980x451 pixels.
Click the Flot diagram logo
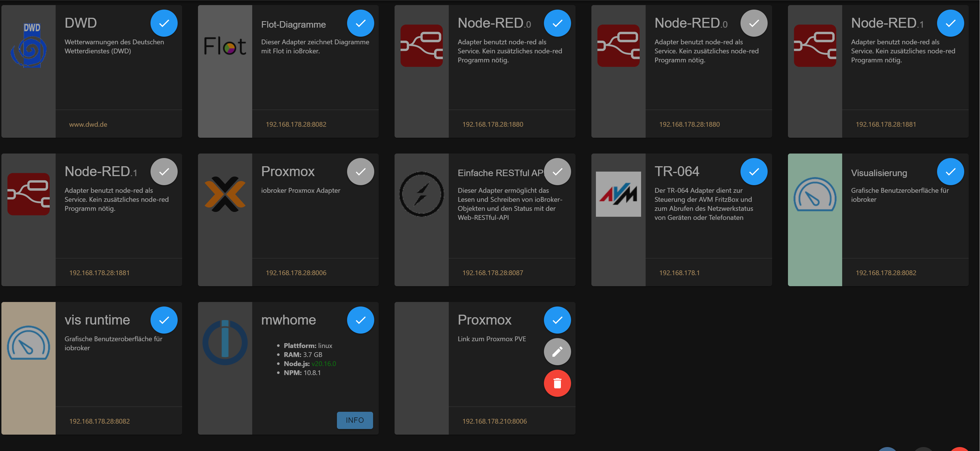pos(225,46)
